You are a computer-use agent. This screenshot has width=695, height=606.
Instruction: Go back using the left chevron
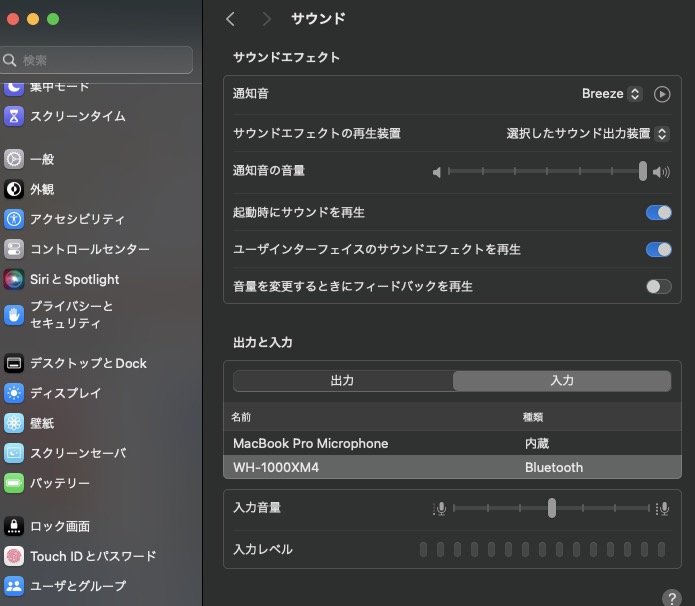[x=231, y=19]
